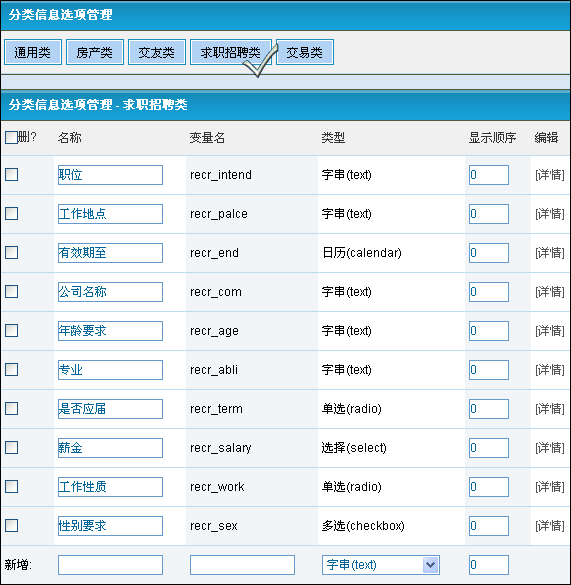571x585 pixels.
Task: Open [详情] link for recr_work row
Action: pyautogui.click(x=550, y=487)
